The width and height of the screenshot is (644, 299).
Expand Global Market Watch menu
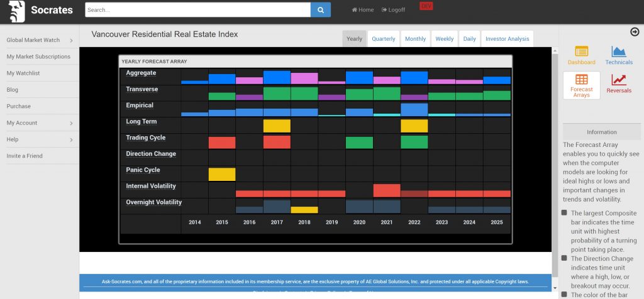(x=39, y=40)
